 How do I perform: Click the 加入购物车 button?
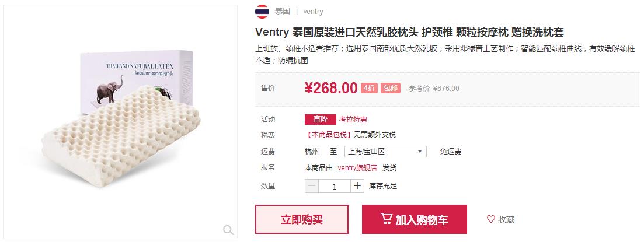415,219
